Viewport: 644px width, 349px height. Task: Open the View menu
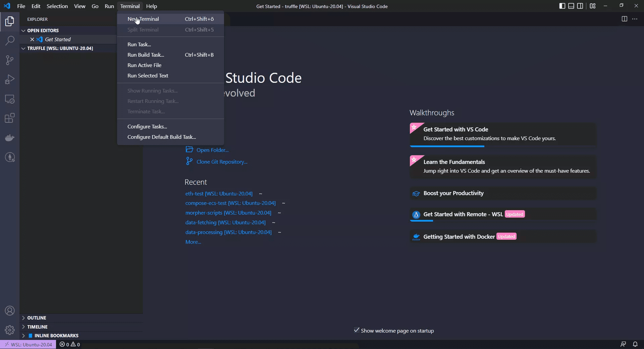[x=79, y=6]
